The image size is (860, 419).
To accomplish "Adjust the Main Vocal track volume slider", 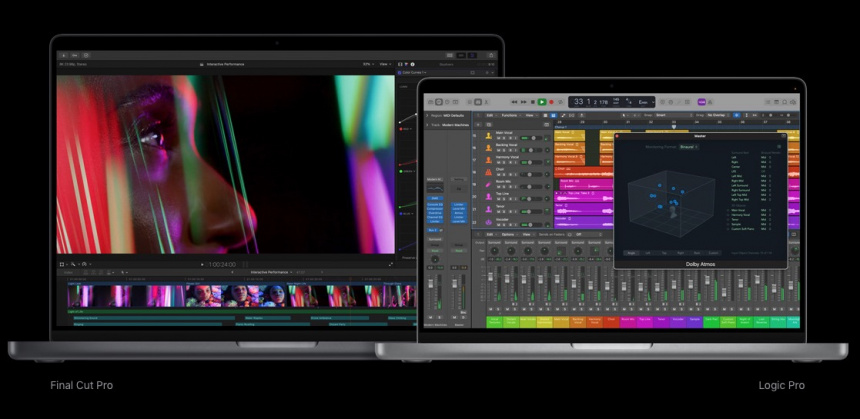I will [531, 138].
